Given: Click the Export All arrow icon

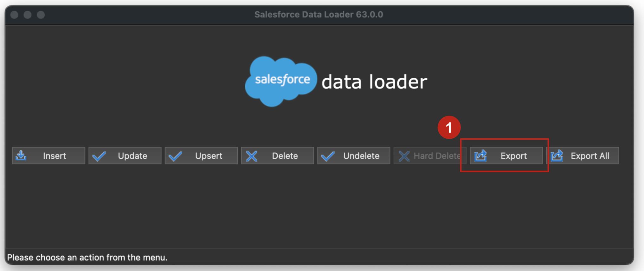Looking at the screenshot, I should (x=557, y=155).
